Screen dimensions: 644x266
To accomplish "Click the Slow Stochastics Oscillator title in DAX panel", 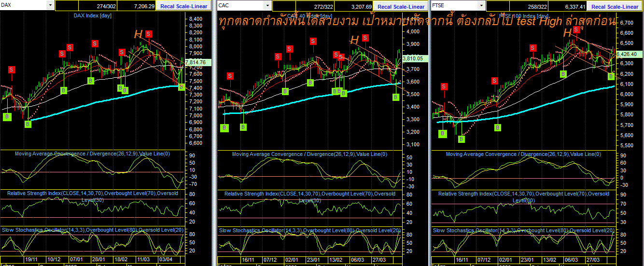I will click(93, 230).
